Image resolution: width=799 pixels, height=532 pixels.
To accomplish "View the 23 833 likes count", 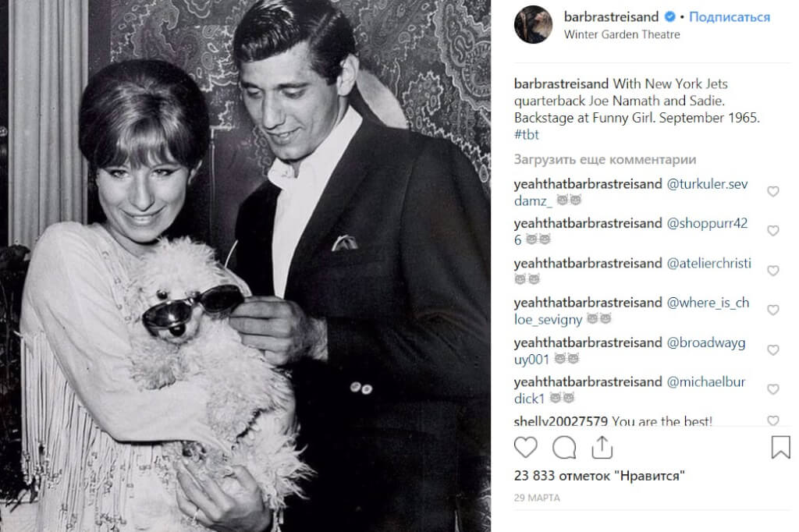I will (599, 475).
